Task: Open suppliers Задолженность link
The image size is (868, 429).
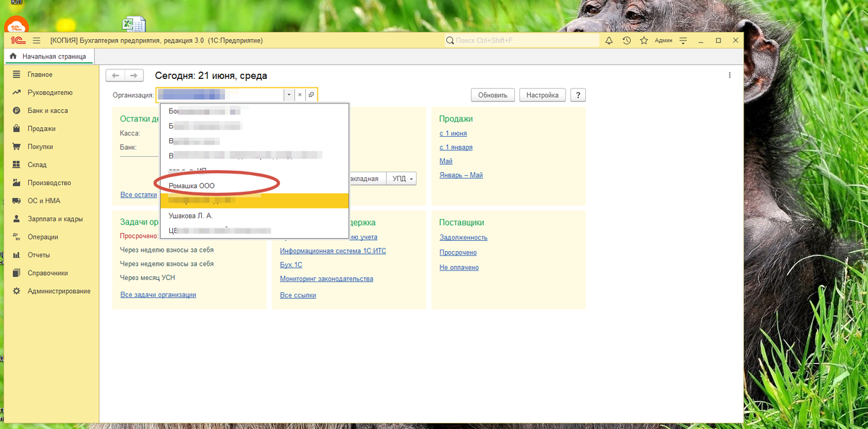Action: click(464, 237)
